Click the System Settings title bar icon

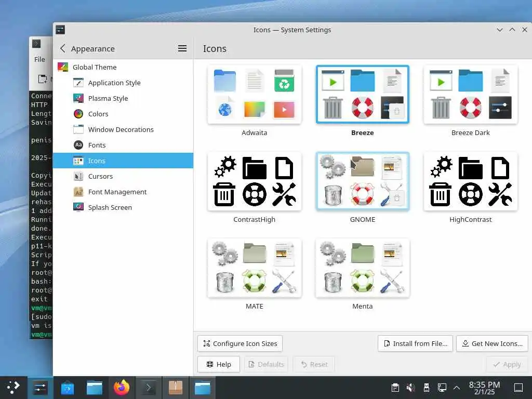[x=60, y=30]
